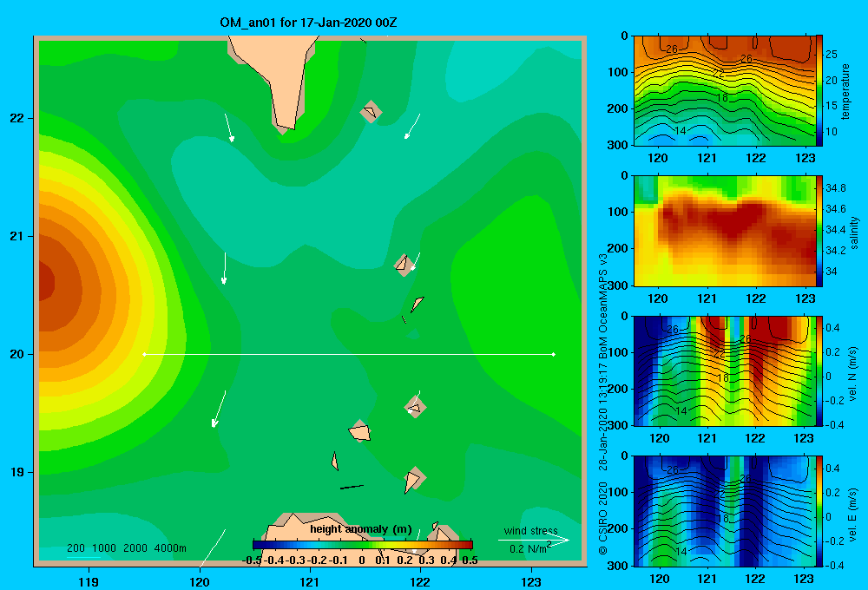Screen dimensions: 868x590
Task: Select the temperature color scale bar
Action: pos(819,91)
